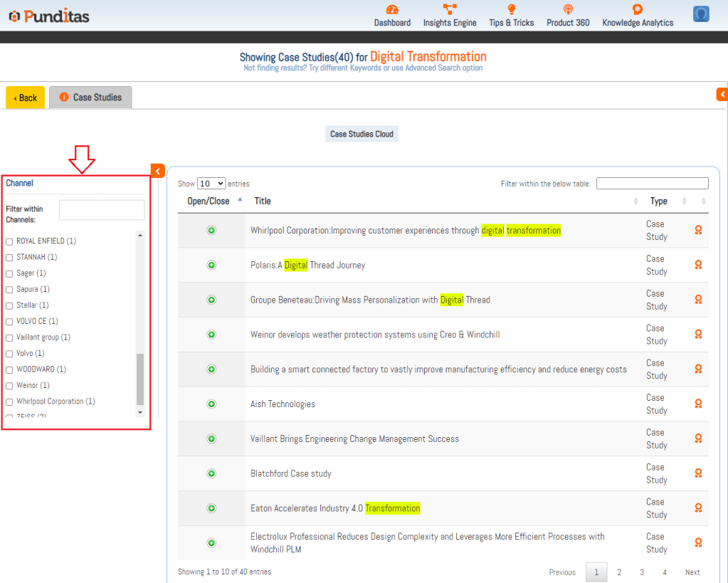728x583 pixels.
Task: Go to page 2 of results
Action: coord(619,572)
